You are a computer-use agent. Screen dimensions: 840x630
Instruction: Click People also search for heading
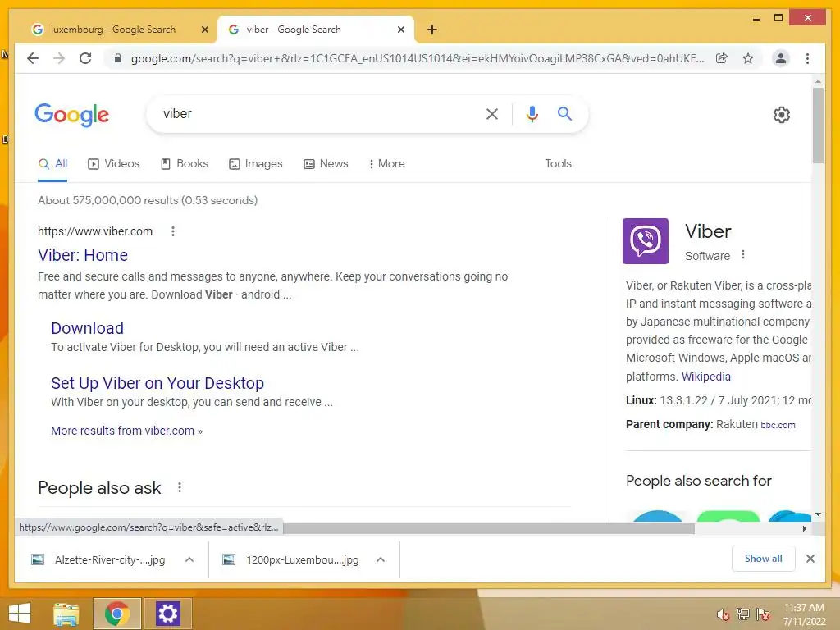(x=699, y=481)
